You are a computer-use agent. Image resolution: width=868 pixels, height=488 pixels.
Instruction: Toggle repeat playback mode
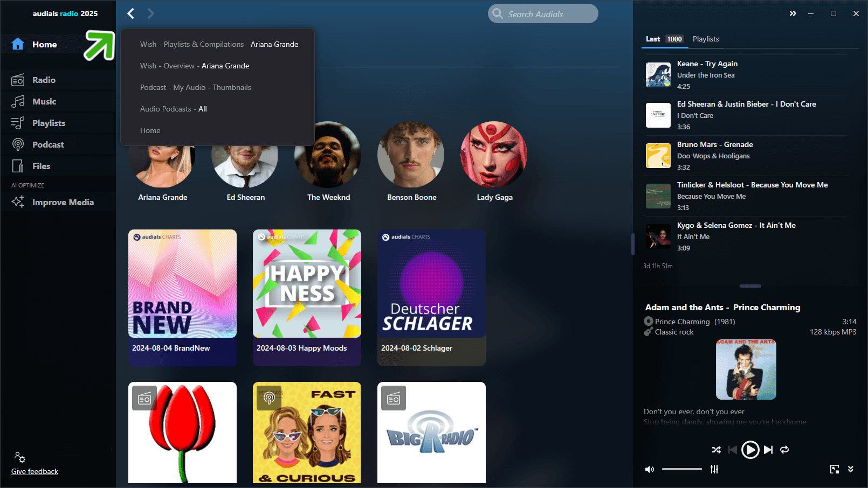point(784,450)
